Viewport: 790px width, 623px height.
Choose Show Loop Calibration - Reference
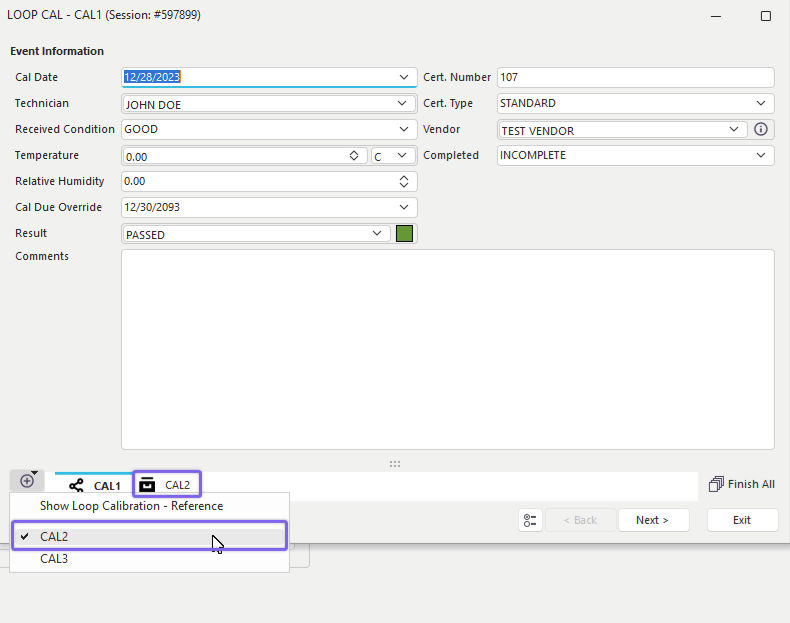coord(131,506)
